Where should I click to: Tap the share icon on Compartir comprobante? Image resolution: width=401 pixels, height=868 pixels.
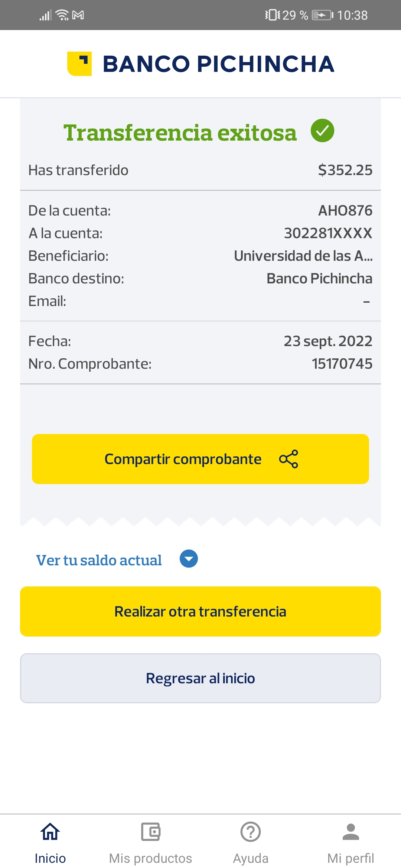(288, 459)
